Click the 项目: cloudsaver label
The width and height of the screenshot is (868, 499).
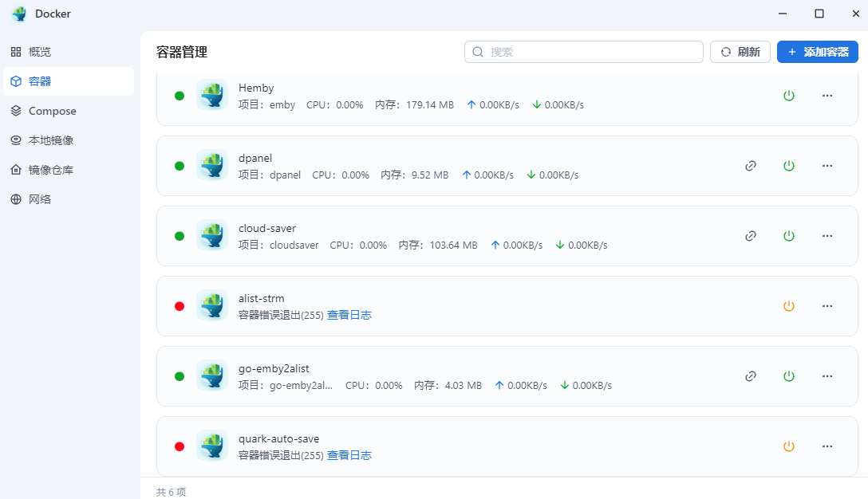tap(278, 245)
